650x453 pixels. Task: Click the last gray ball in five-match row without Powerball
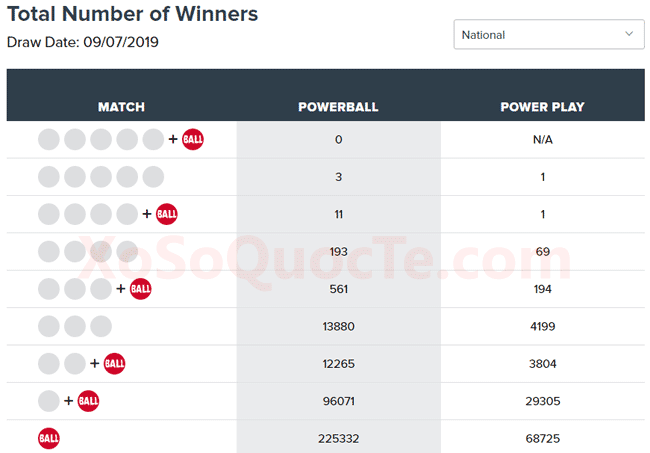(x=153, y=177)
